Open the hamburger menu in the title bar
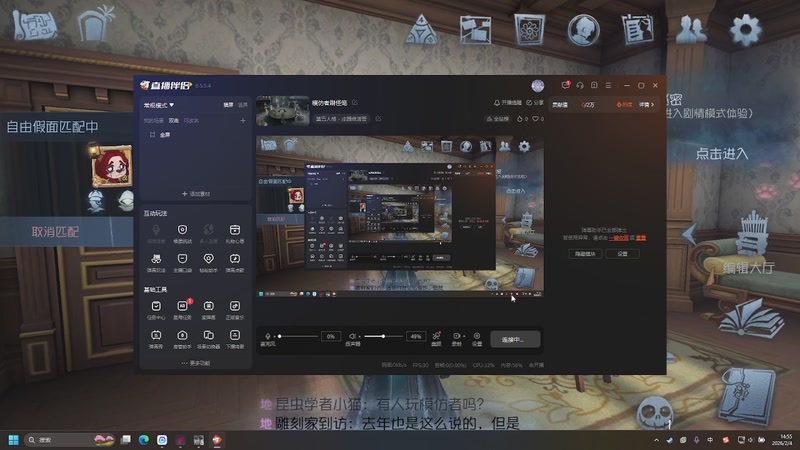800x450 pixels. [608, 85]
